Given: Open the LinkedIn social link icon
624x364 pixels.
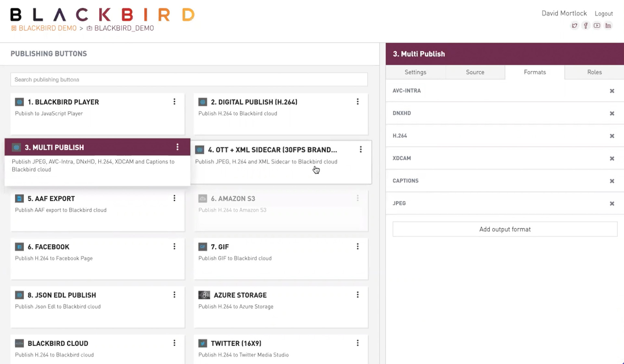Looking at the screenshot, I should click(x=608, y=26).
